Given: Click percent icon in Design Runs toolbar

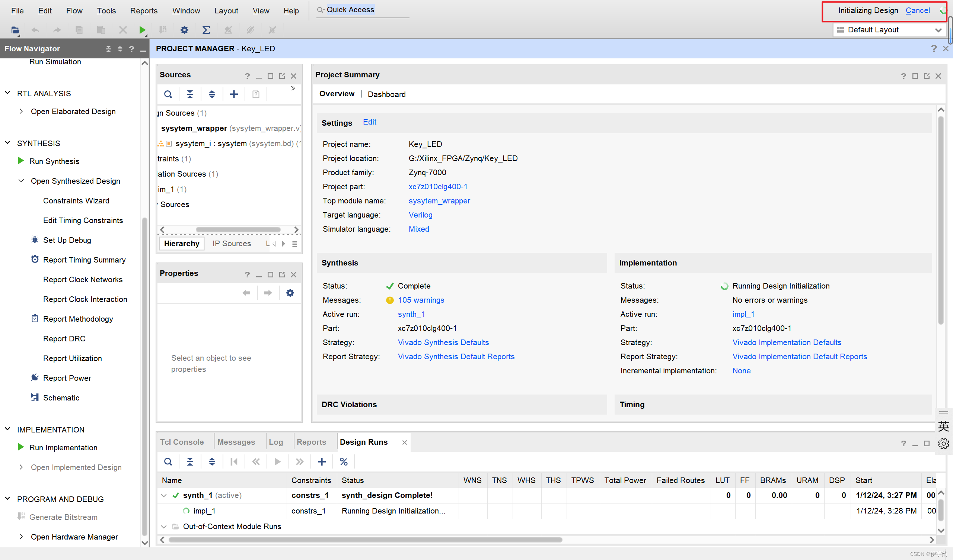Looking at the screenshot, I should (343, 461).
